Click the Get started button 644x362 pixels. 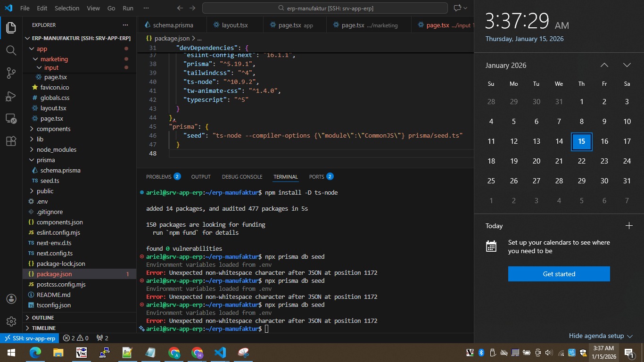(559, 274)
